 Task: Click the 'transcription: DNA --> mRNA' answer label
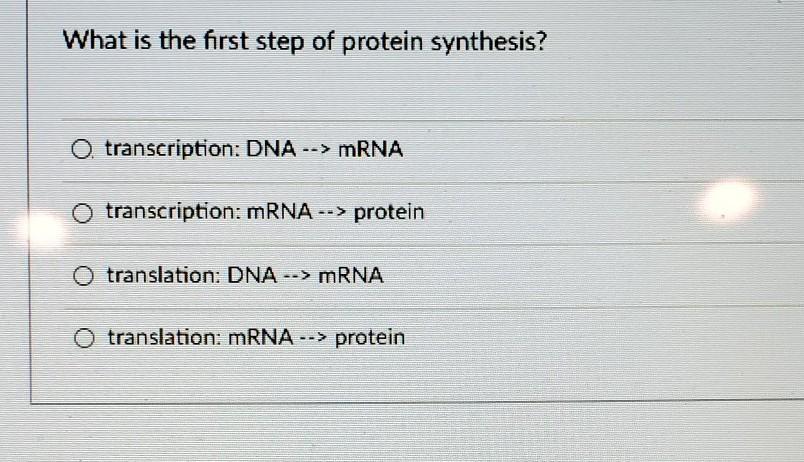pyautogui.click(x=254, y=149)
